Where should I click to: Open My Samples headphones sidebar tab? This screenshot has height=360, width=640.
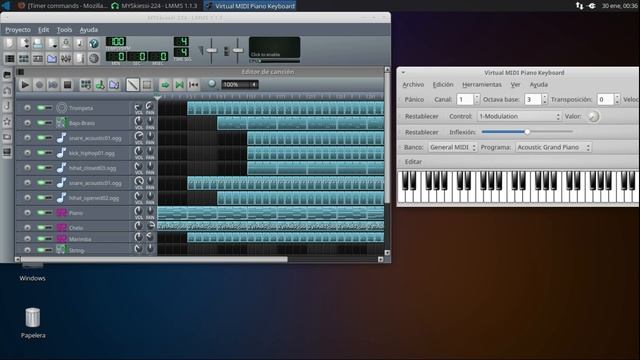pos(7,91)
